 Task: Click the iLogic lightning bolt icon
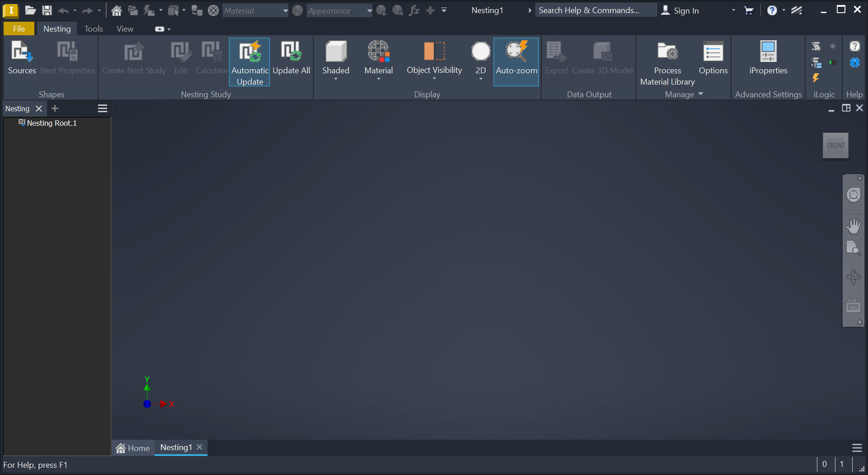click(816, 78)
